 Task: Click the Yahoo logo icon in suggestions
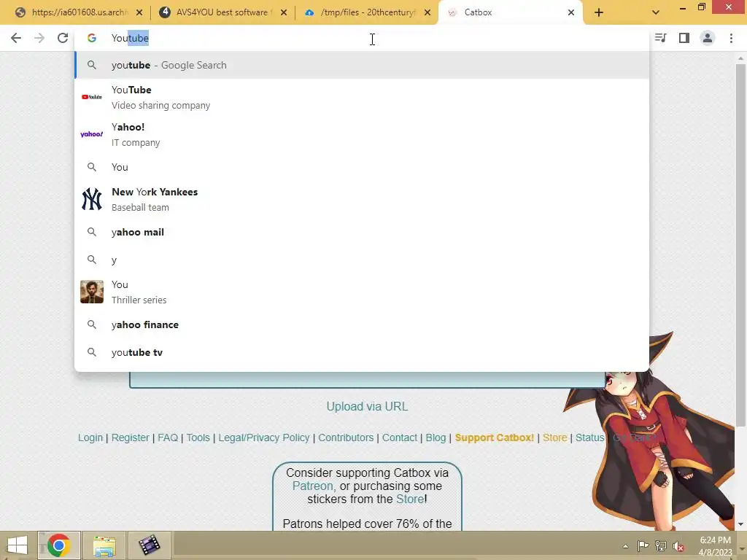click(91, 134)
